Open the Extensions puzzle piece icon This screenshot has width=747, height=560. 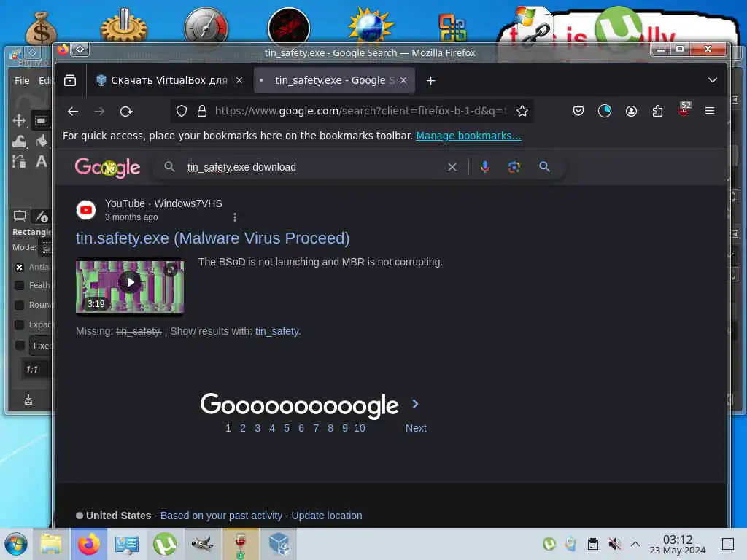click(657, 111)
